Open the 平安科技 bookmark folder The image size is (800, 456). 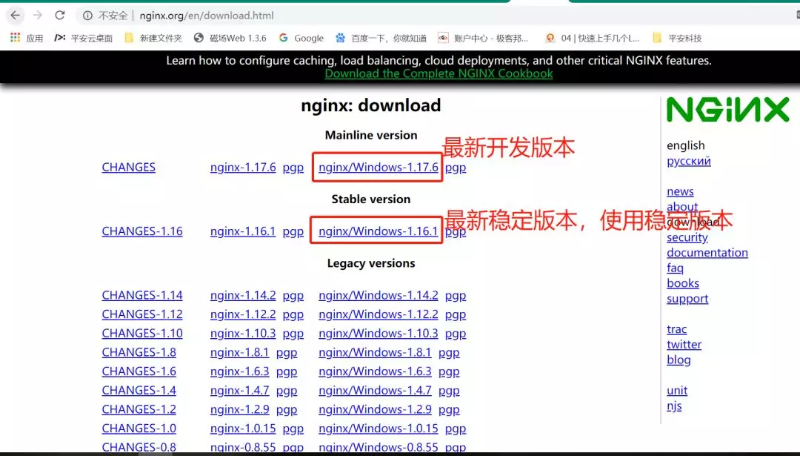pyautogui.click(x=677, y=38)
